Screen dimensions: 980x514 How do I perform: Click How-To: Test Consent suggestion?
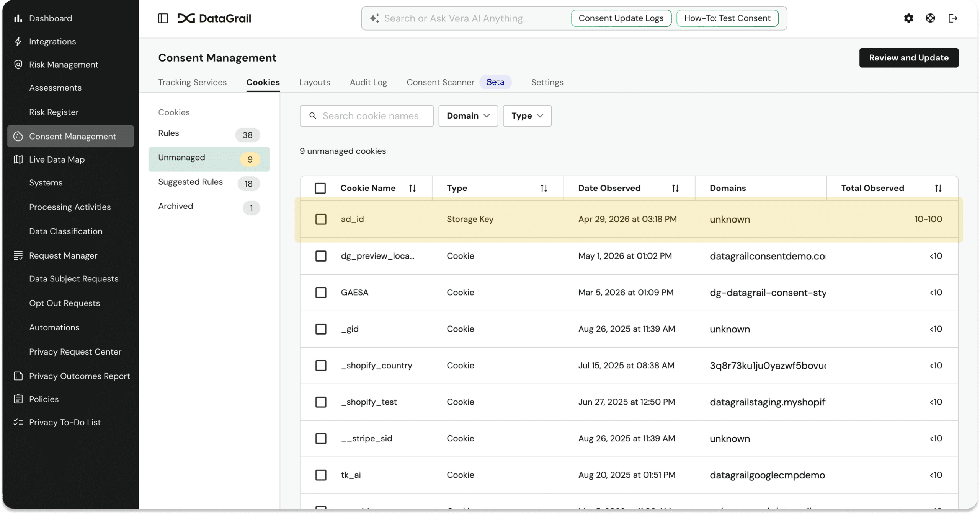727,18
